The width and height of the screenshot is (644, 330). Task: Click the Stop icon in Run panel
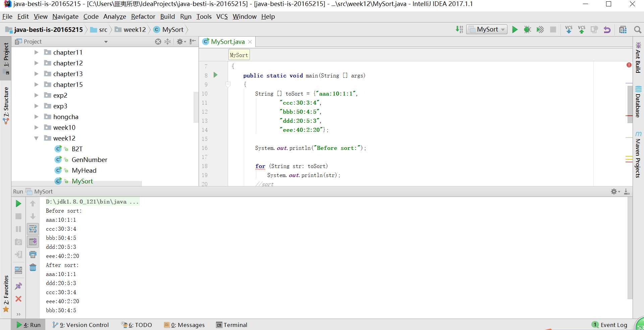pyautogui.click(x=18, y=216)
